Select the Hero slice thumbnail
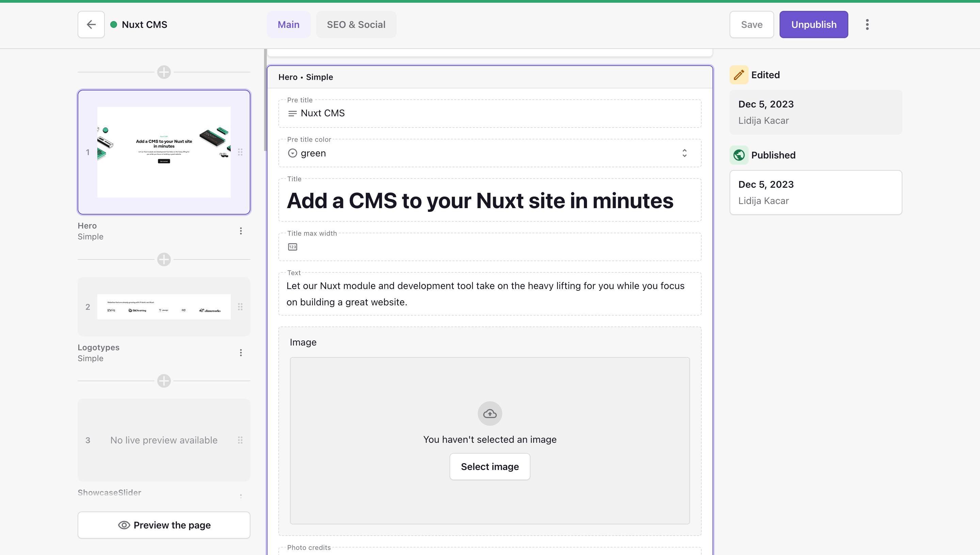Image resolution: width=980 pixels, height=555 pixels. [x=164, y=152]
